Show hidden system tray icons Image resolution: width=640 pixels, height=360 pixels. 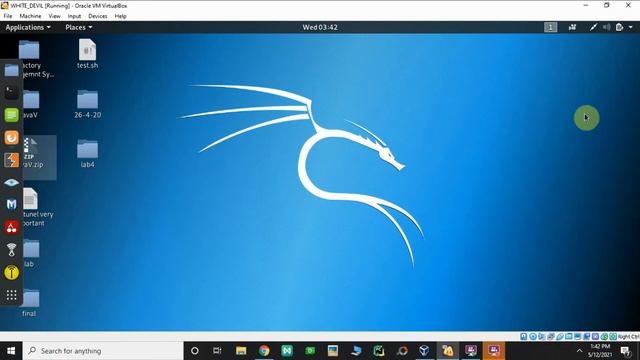click(579, 351)
